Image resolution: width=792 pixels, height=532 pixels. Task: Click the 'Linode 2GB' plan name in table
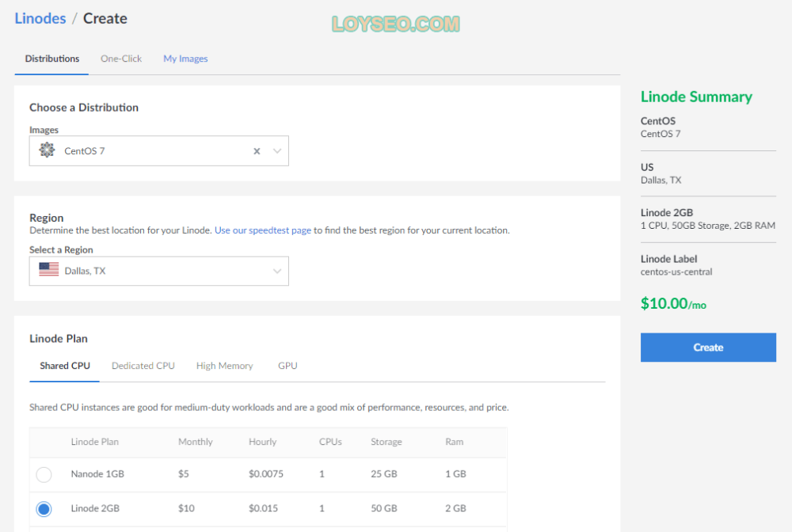click(95, 508)
